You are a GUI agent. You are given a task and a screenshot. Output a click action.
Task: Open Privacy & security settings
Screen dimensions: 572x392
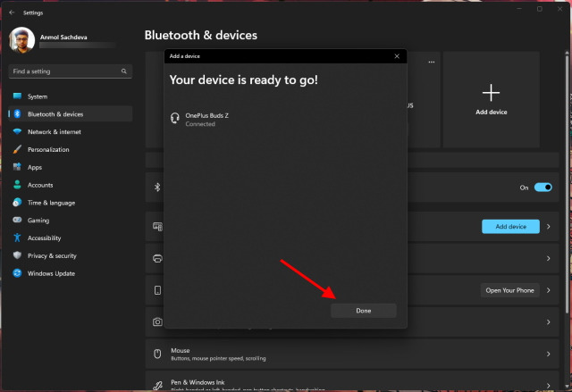[x=70, y=255]
